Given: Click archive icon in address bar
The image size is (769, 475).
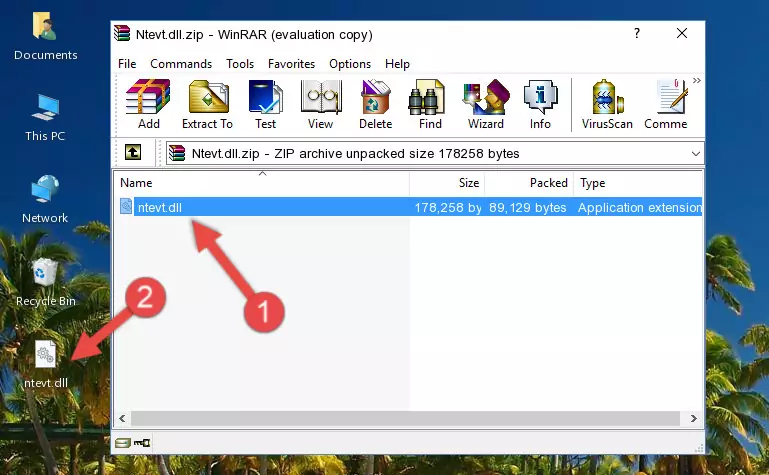Looking at the screenshot, I should point(177,153).
